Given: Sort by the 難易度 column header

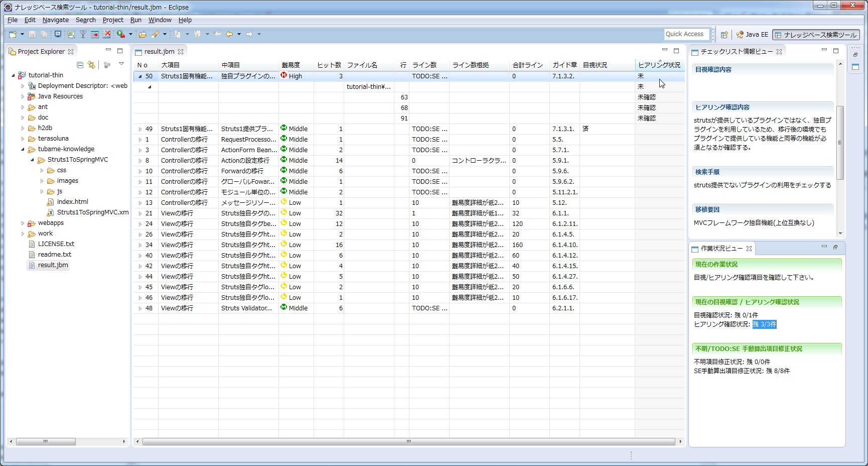Looking at the screenshot, I should pos(296,65).
